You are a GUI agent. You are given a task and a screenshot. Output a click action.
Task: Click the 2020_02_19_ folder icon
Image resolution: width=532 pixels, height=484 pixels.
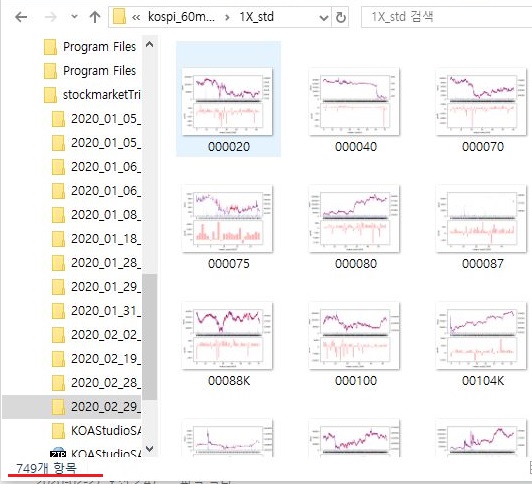58,359
